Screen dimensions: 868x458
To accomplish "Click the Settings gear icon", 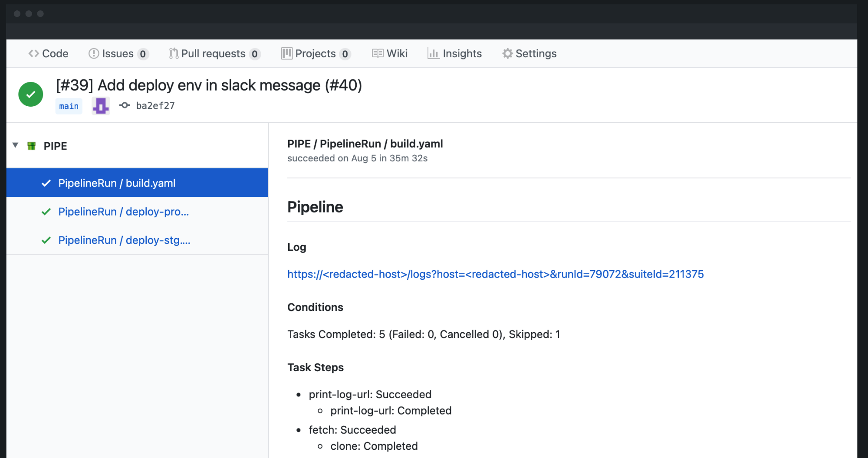I will pos(507,53).
